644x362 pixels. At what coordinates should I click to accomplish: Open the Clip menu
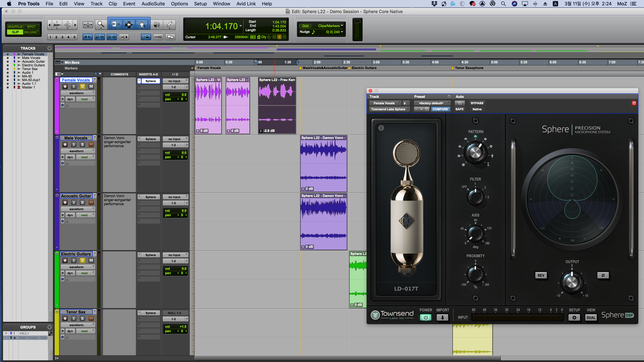pos(113,4)
